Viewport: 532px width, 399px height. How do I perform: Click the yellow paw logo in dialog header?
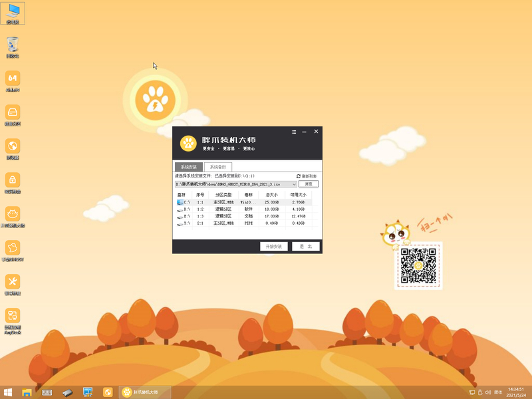[188, 144]
